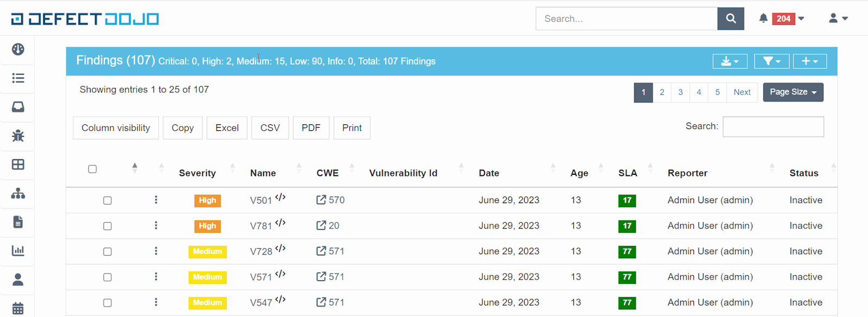Image resolution: width=868 pixels, height=317 pixels.
Task: Open the Endpoints sitemap sidebar icon
Action: pos(18,193)
